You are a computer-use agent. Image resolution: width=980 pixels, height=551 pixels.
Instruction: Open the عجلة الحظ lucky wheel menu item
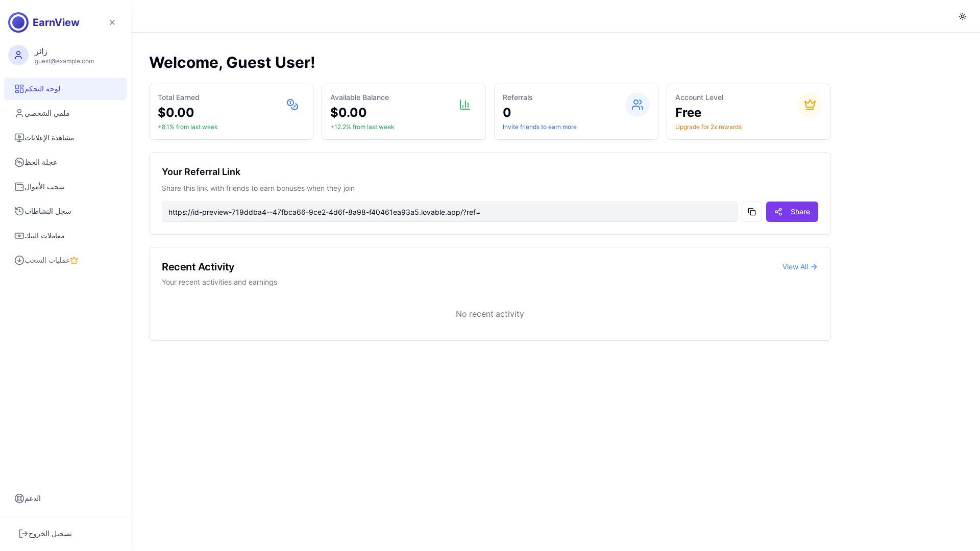[65, 162]
